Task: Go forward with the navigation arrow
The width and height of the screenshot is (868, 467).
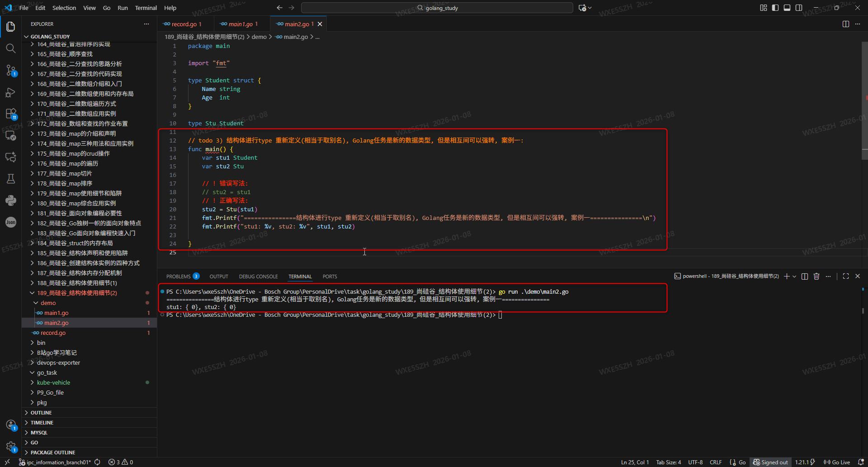Action: [291, 8]
